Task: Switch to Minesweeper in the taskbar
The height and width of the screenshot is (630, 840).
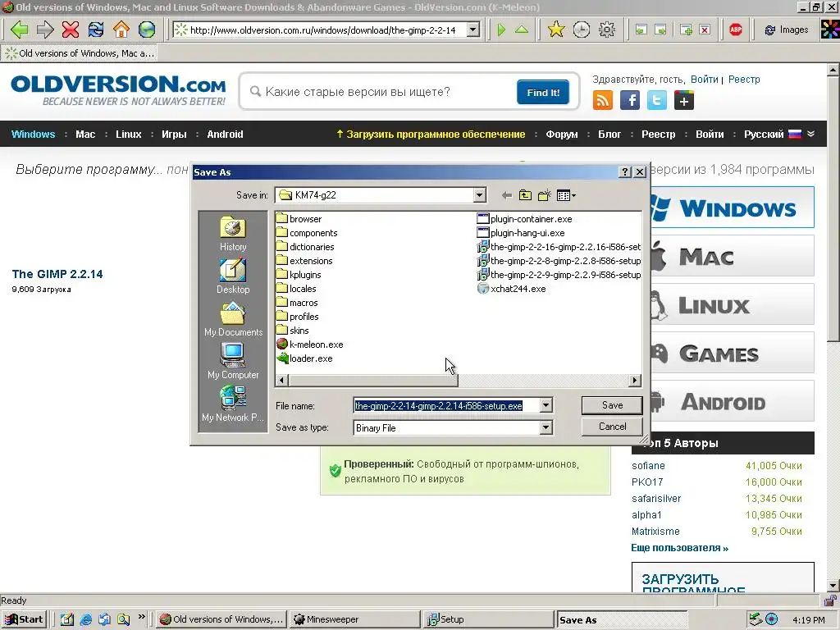Action: point(354,619)
